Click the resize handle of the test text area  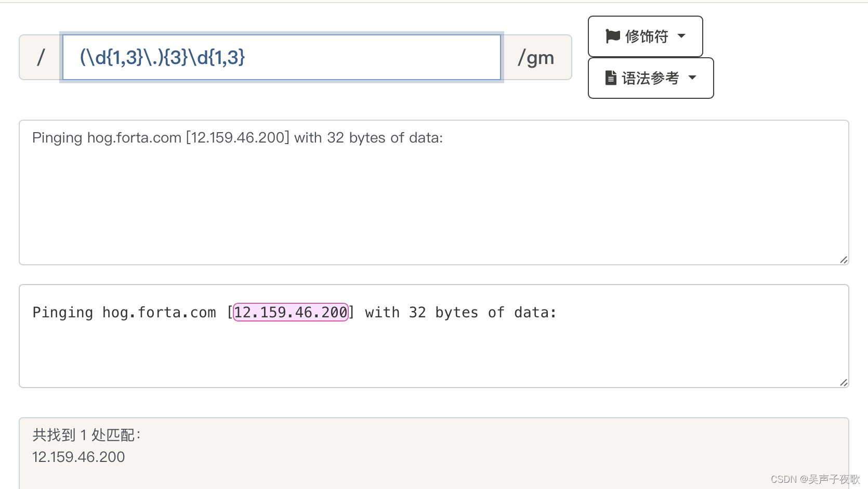point(844,260)
